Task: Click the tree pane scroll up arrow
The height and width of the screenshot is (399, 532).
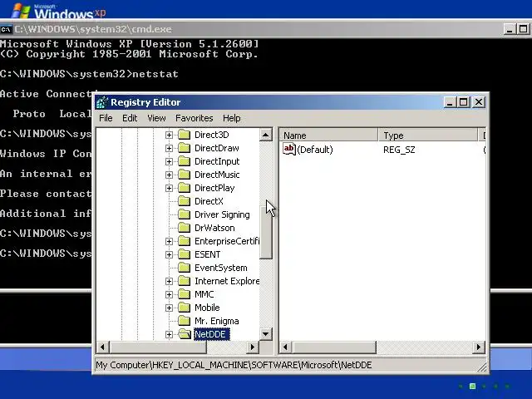Action: coord(266,135)
